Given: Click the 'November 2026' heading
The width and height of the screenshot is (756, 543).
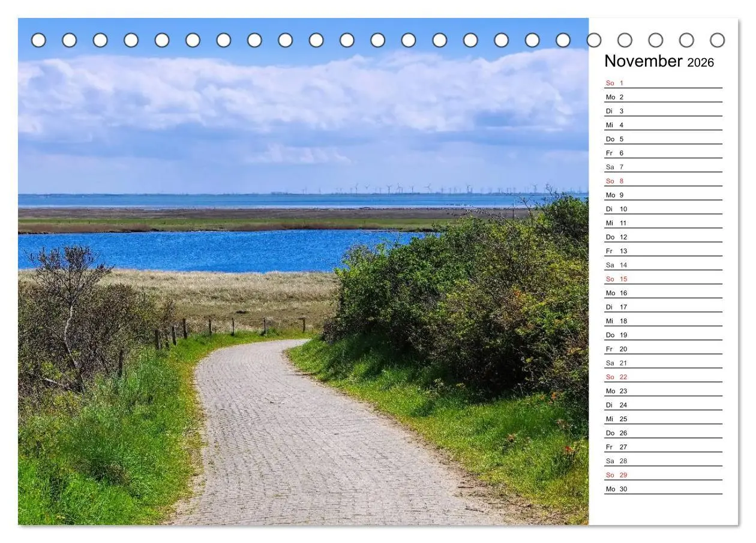Looking at the screenshot, I should [x=659, y=61].
